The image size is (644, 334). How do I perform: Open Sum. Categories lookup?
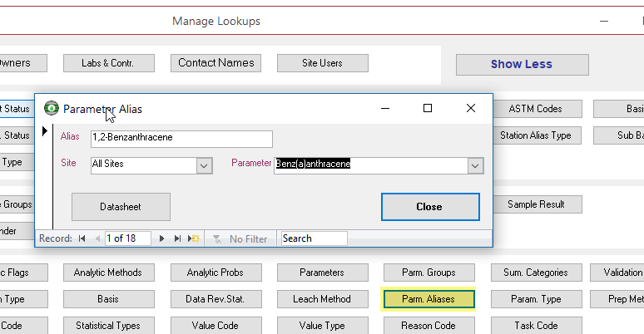pyautogui.click(x=536, y=273)
